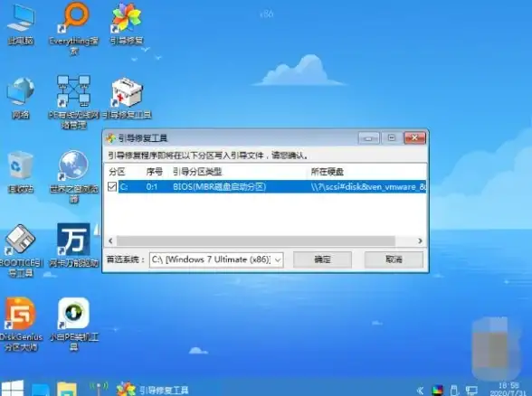The image size is (532, 396).
Task: Click the \\?\scsi#disk&ven_vmware cell
Action: (x=368, y=187)
